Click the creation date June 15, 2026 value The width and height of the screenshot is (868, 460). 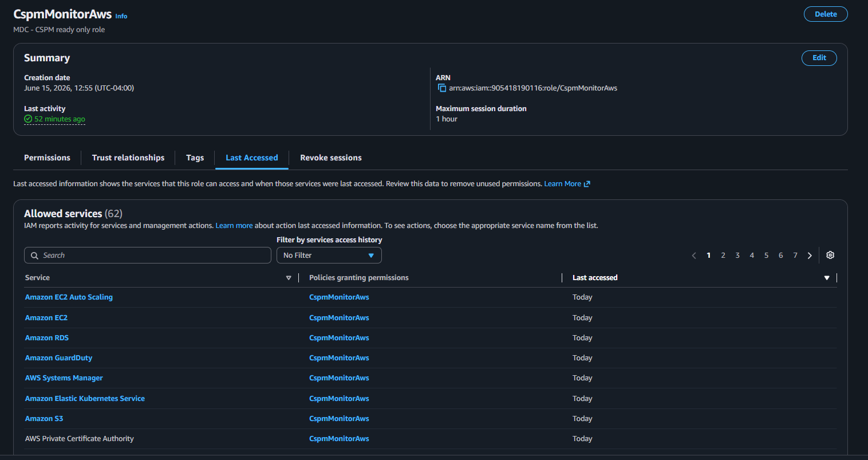tap(79, 88)
